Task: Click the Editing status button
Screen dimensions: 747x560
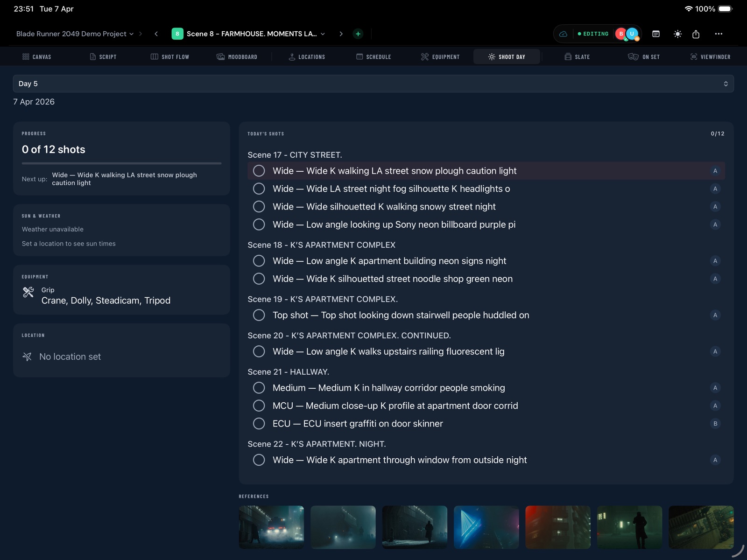Action: pyautogui.click(x=593, y=34)
